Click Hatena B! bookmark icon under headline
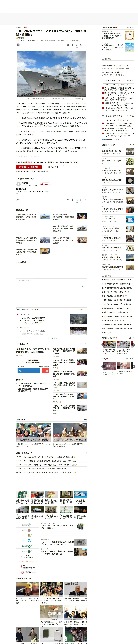The width and height of the screenshot is (138, 644). 81,45
